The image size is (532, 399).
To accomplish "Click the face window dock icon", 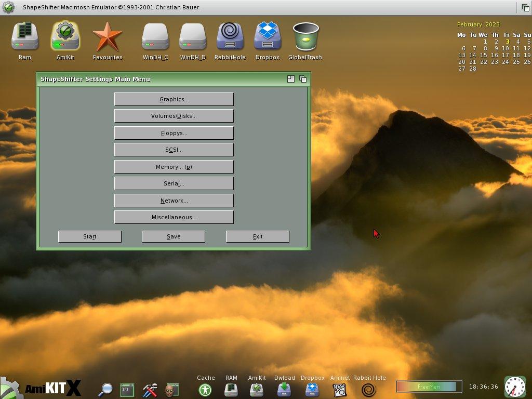I will click(171, 390).
